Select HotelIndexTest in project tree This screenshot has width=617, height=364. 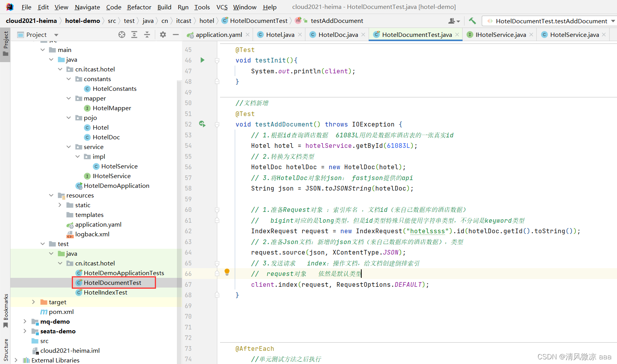(105, 293)
